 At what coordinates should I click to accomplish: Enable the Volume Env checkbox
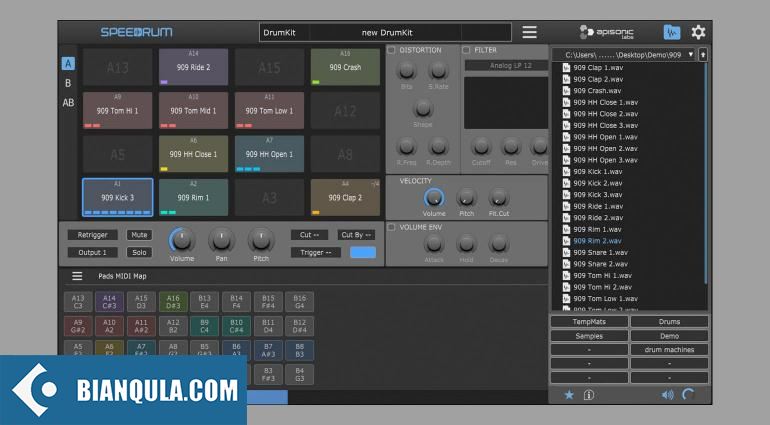click(x=391, y=227)
